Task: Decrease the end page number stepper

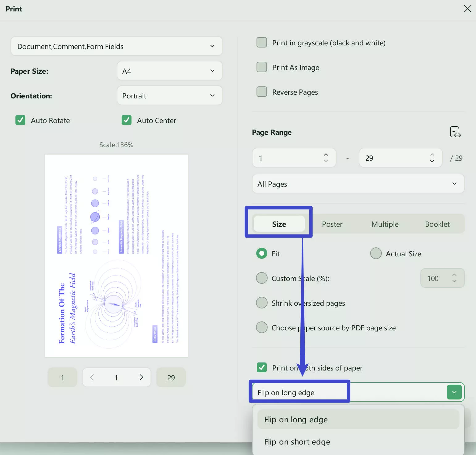Action: tap(432, 161)
